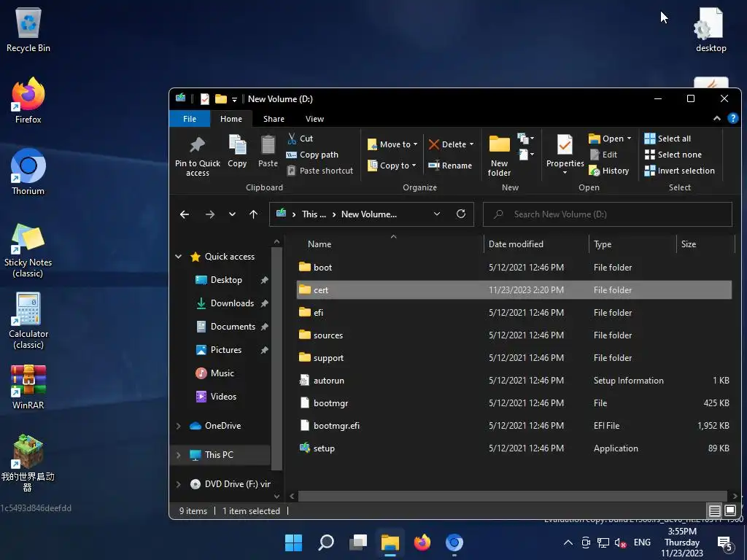Image resolution: width=747 pixels, height=560 pixels.
Task: Select Videos in navigation pane
Action: click(223, 397)
